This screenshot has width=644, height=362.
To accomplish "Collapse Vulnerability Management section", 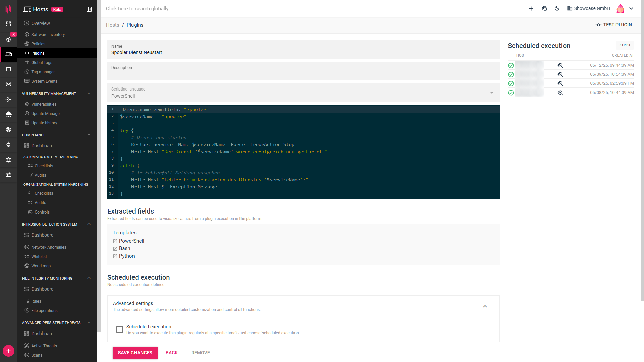I will (89, 94).
